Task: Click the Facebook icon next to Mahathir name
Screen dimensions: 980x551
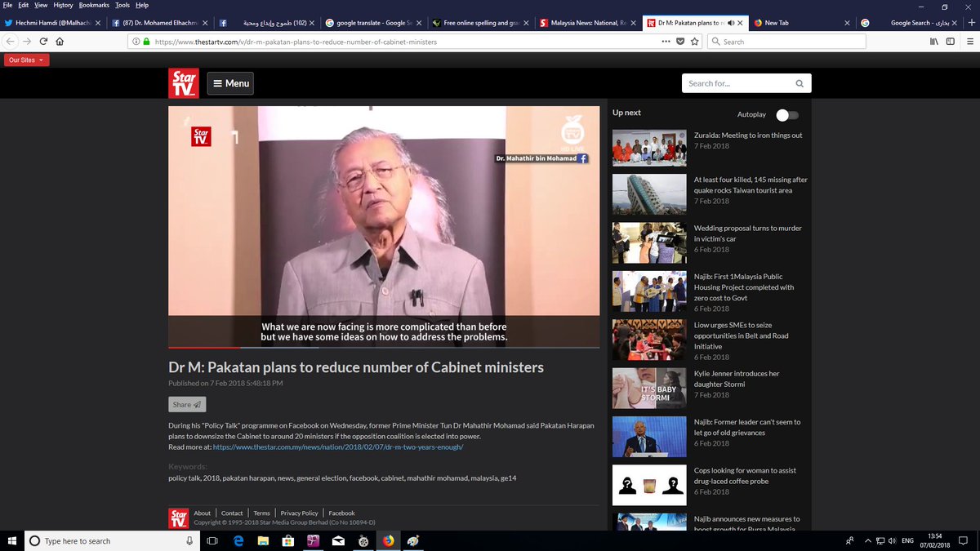Action: [584, 158]
